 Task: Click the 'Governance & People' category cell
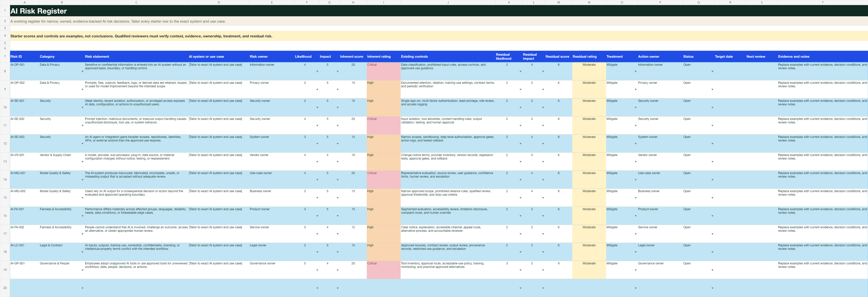coord(62,270)
